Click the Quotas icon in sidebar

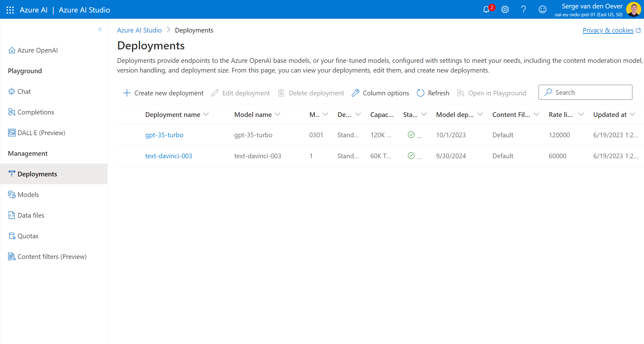(12, 236)
